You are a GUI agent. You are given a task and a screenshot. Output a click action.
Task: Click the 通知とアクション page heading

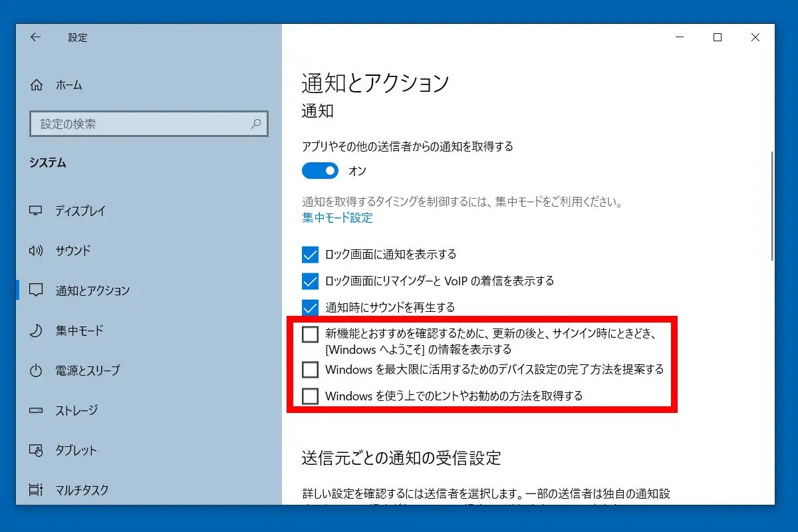click(x=376, y=83)
